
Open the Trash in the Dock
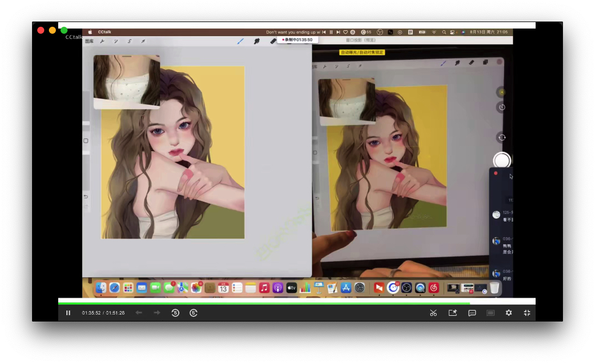[494, 288]
